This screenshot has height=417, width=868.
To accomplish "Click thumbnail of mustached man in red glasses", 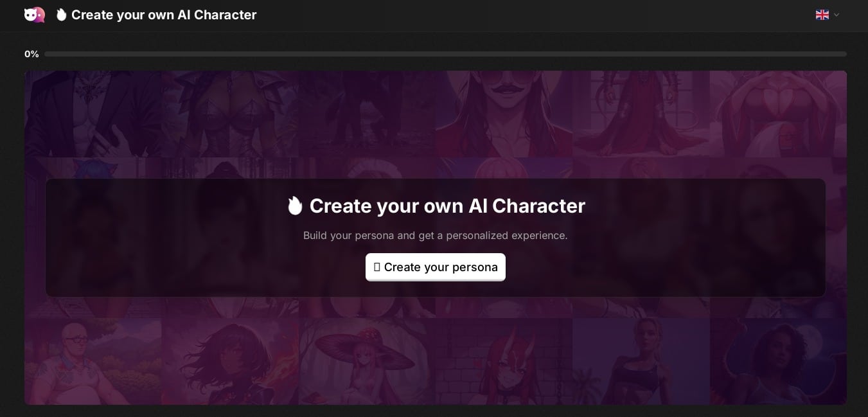I will point(504,114).
